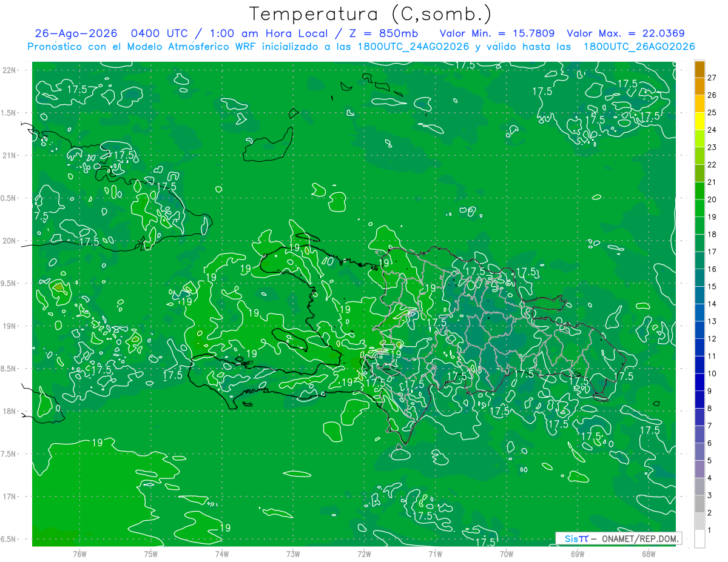Select the date text '26-Ago-2026'

click(x=75, y=33)
